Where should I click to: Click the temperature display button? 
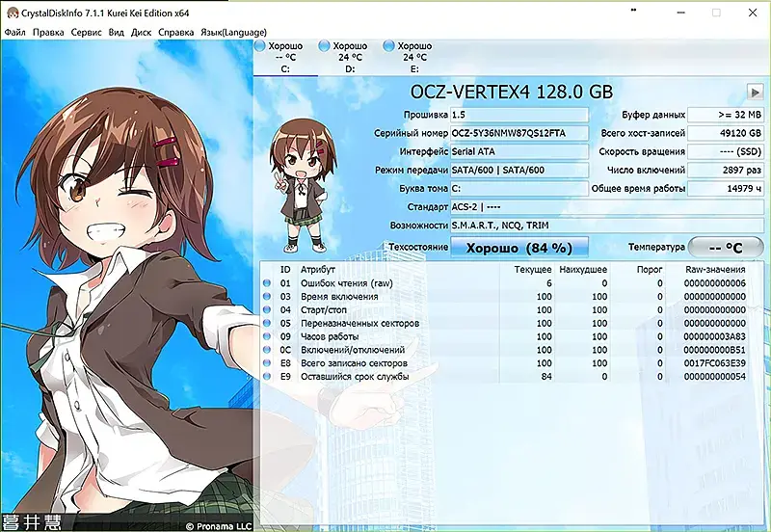[726, 248]
